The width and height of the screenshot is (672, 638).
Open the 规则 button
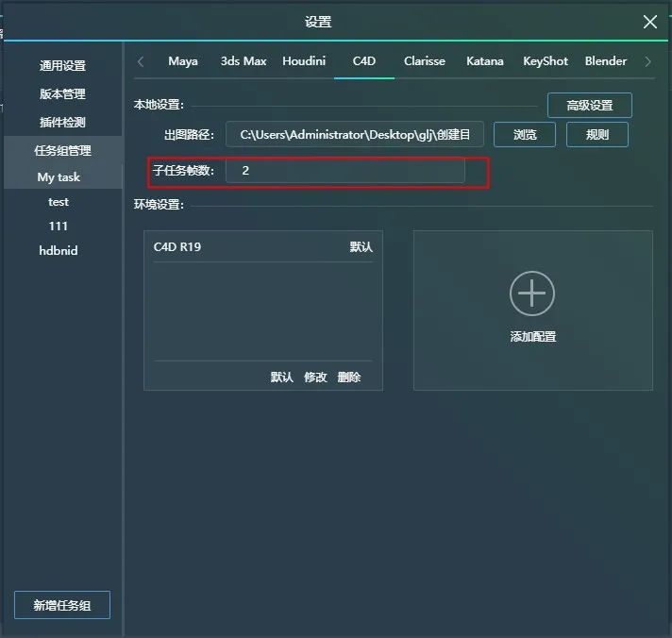click(x=596, y=135)
